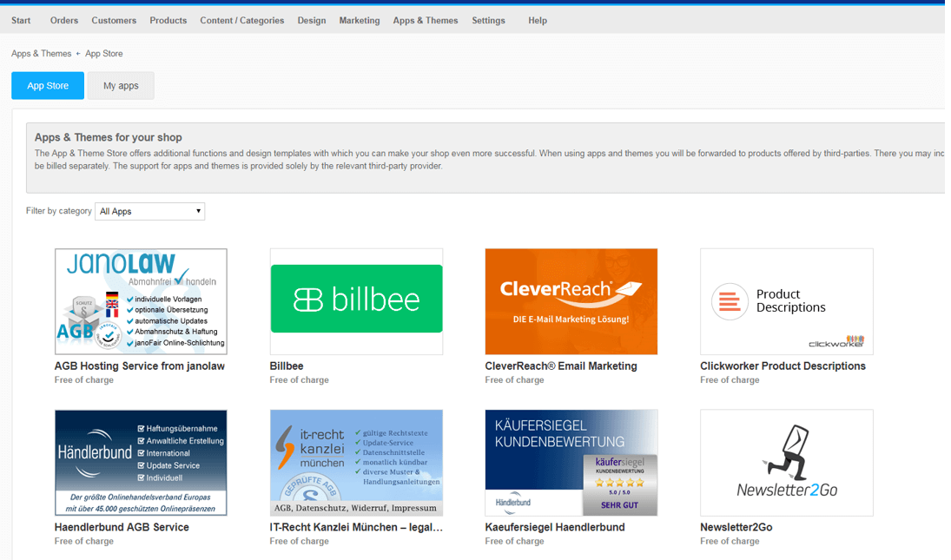Viewport: 951px width, 560px height.
Task: Click Apps & Themes breadcrumb link
Action: 41,54
